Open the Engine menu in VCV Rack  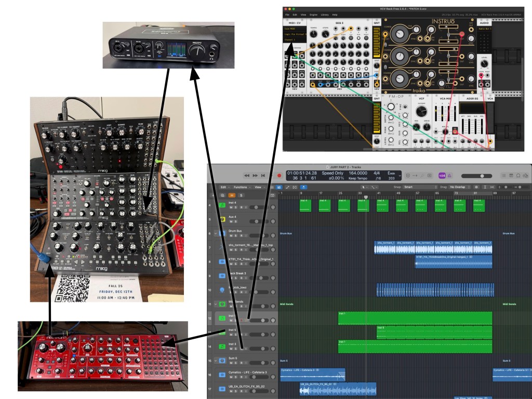[313, 15]
